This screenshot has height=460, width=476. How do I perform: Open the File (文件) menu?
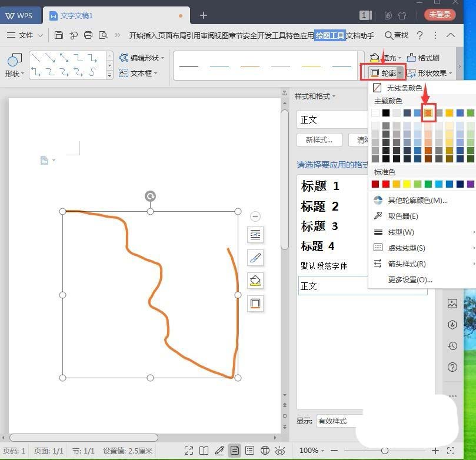24,35
